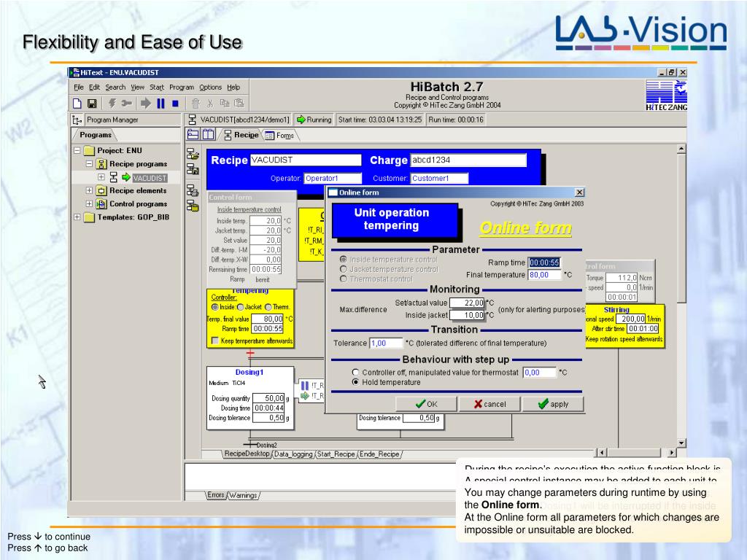747x560 pixels.
Task: Click the recipe folder yellow diagram icon
Action: tap(193, 206)
